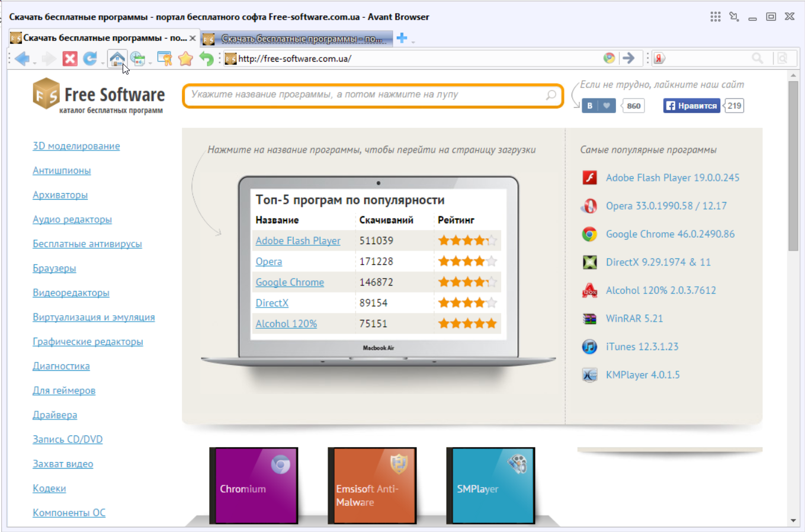This screenshot has width=805, height=532.
Task: Click the magnifier icon in the site search field
Action: pos(551,95)
